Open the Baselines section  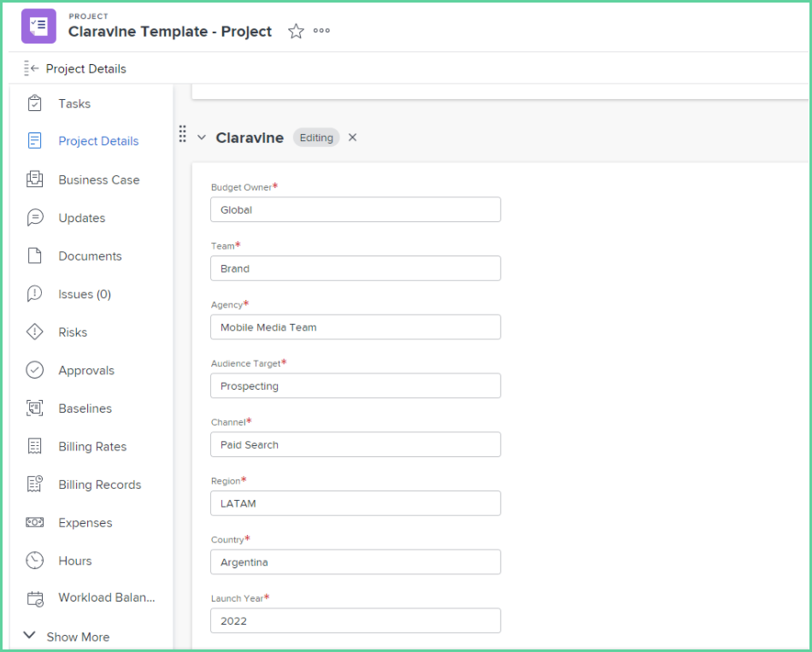point(85,408)
